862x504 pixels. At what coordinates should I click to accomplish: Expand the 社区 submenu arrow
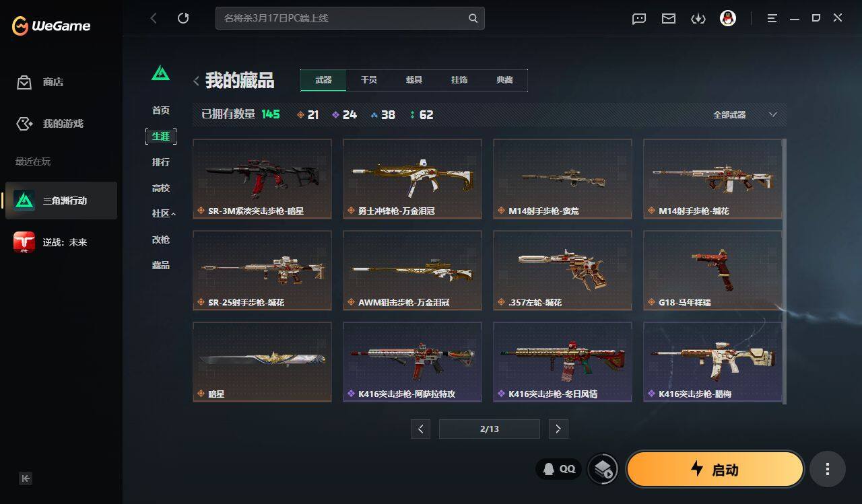coord(174,214)
